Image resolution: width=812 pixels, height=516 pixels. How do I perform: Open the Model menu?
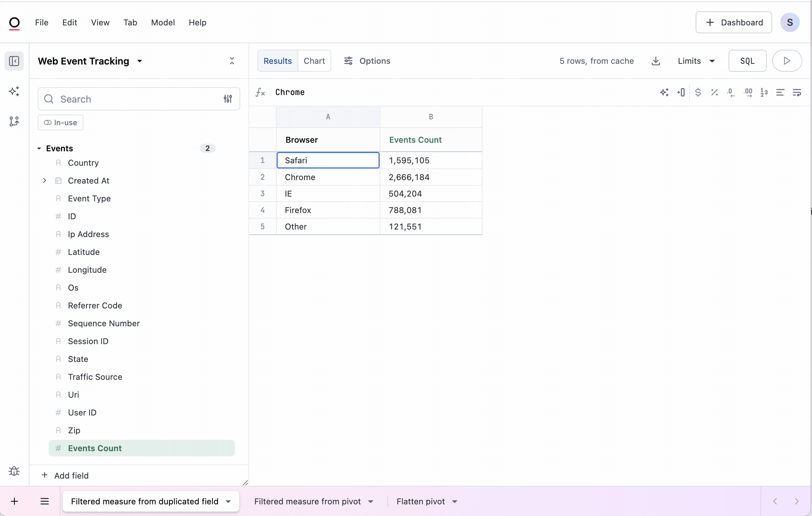click(163, 23)
